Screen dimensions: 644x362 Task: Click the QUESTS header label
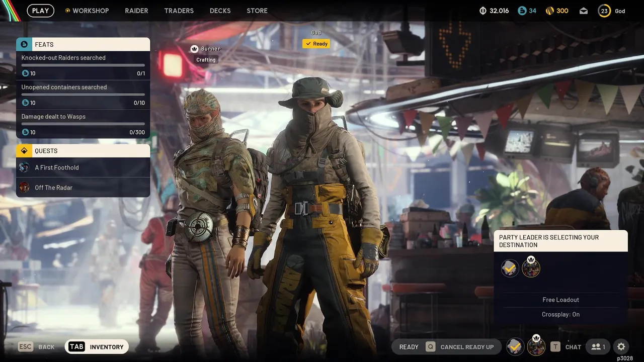pos(46,151)
